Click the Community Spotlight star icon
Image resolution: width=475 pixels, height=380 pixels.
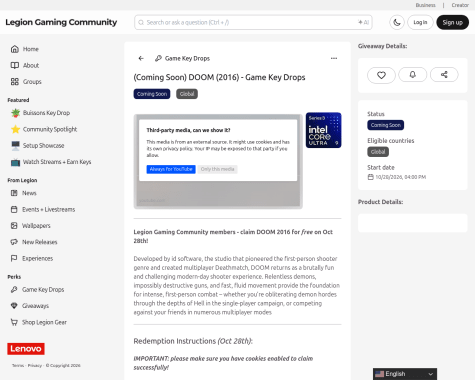click(15, 129)
